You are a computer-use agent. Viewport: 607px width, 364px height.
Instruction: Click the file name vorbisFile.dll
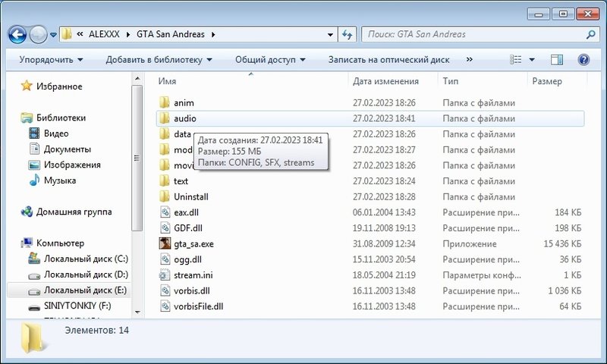pos(199,306)
